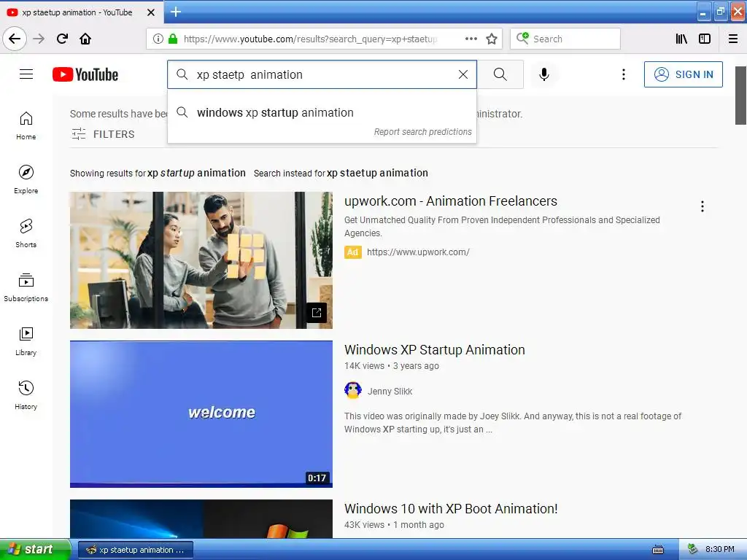Toggle the YouTube guide hamburger menu

click(x=26, y=74)
